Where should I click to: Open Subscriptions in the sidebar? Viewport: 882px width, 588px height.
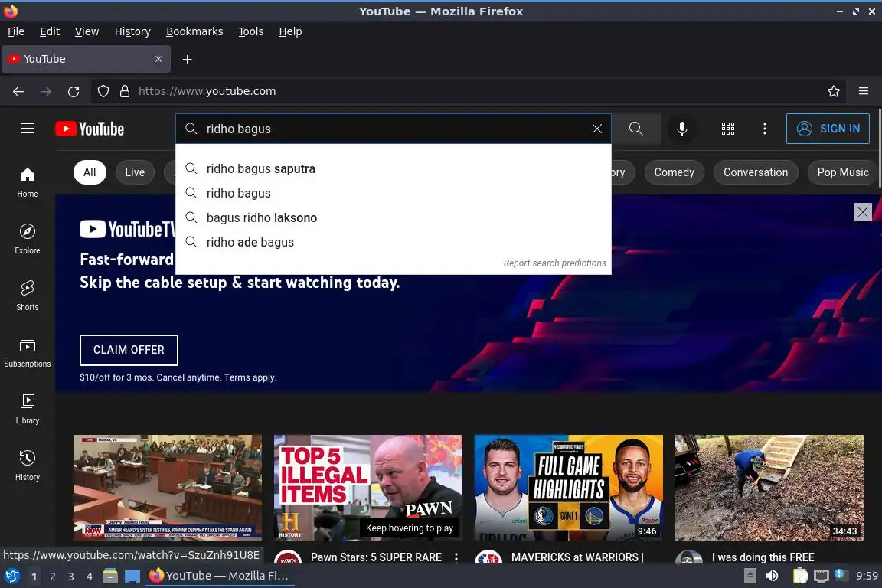tap(28, 352)
